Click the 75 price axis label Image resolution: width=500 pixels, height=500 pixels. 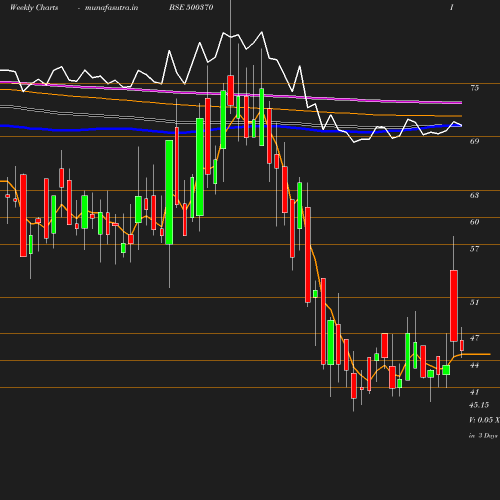click(474, 88)
